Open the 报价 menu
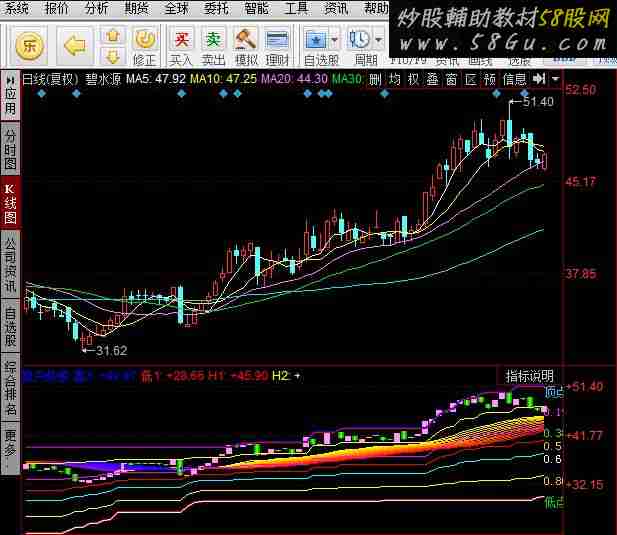This screenshot has width=617, height=535. coord(57,8)
